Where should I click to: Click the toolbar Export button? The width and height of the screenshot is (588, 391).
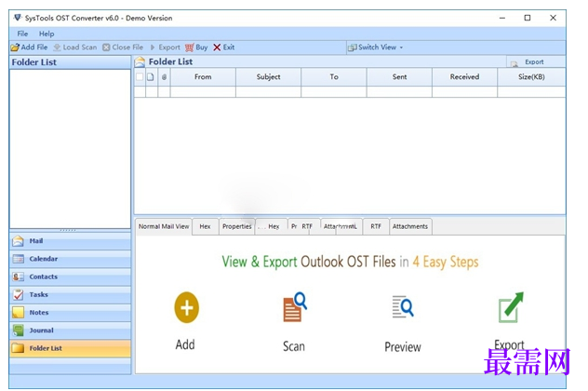pos(165,47)
